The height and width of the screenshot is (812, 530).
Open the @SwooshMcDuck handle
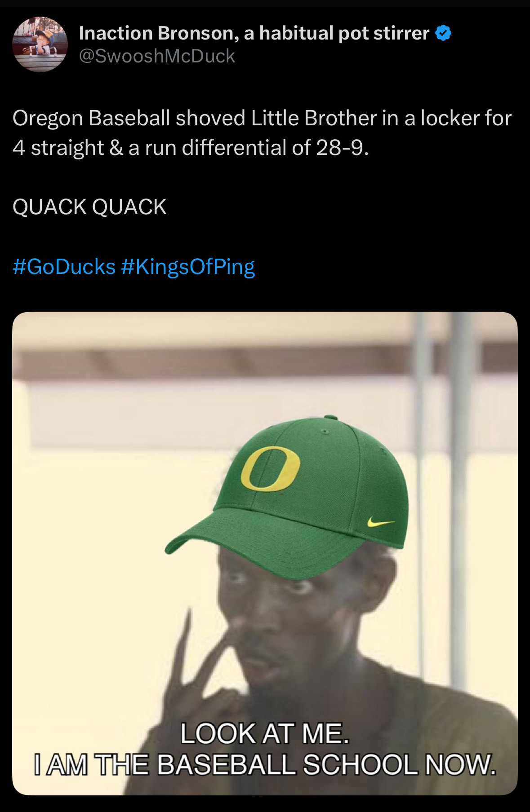[157, 56]
